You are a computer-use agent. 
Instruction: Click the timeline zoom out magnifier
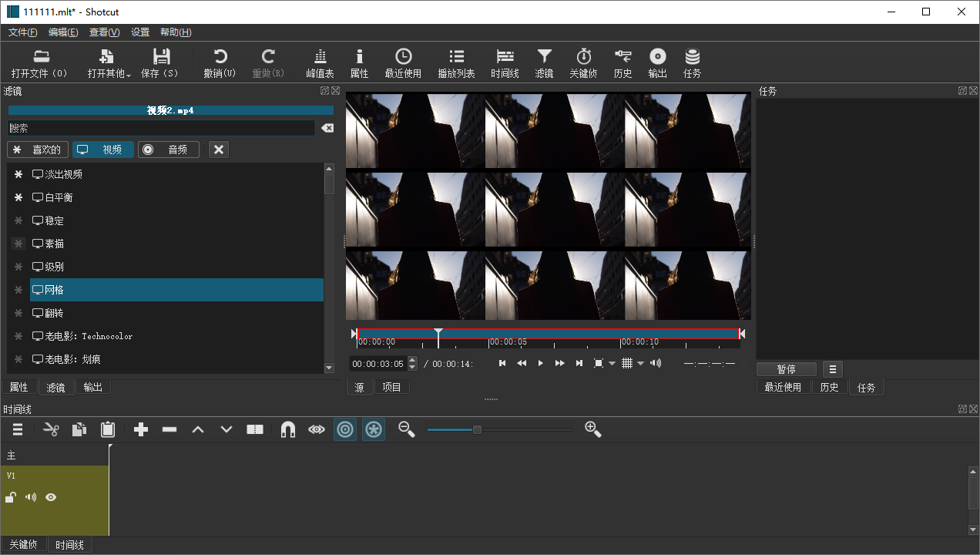(x=406, y=429)
